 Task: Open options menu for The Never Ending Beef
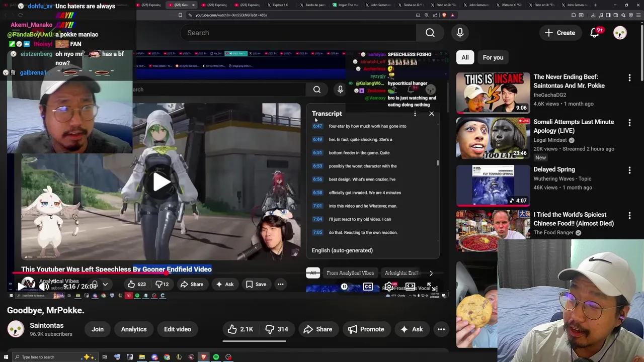coord(629,77)
